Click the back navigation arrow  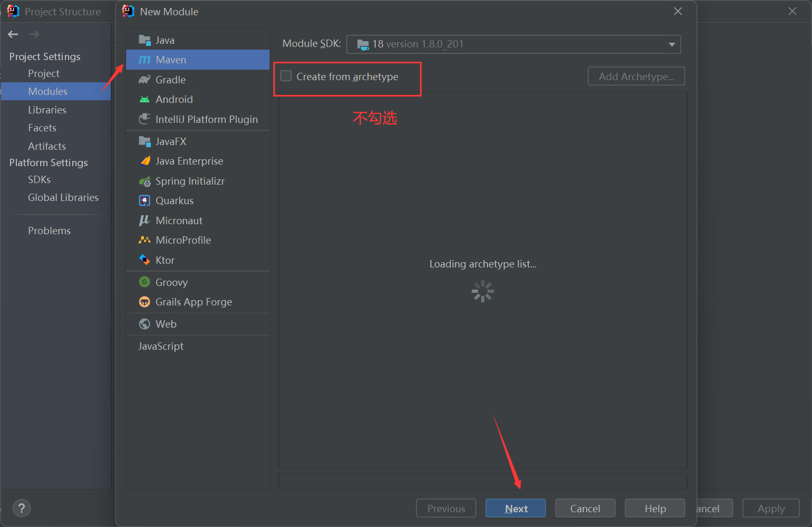click(x=13, y=34)
